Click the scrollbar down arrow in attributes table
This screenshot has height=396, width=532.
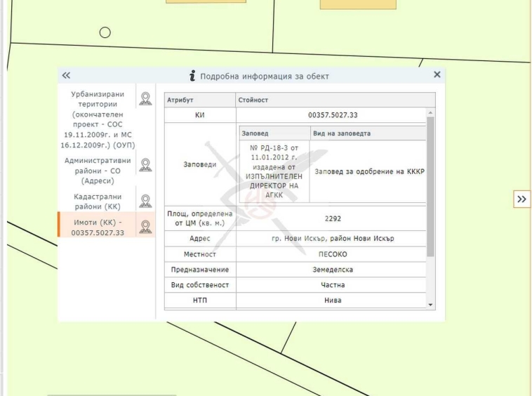(431, 304)
